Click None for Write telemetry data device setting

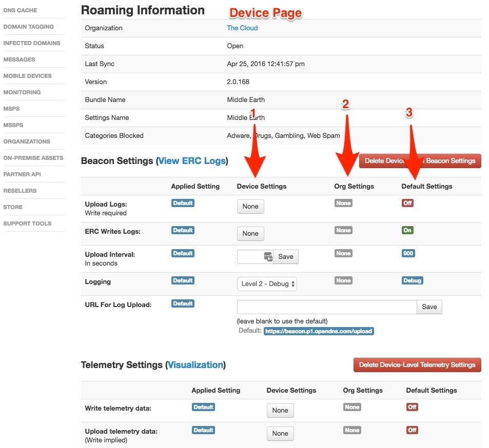tap(280, 410)
